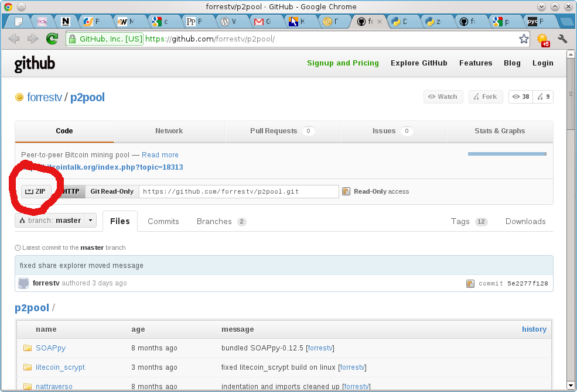This screenshot has width=577, height=392.
Task: Click the Login link
Action: click(x=543, y=63)
